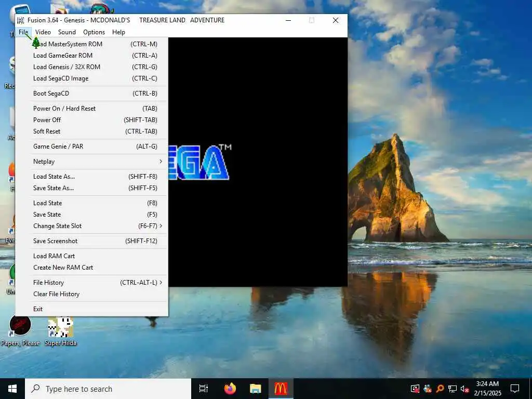Viewport: 532px width, 399px height.
Task: Select Load RAM Cart
Action: 92,256
